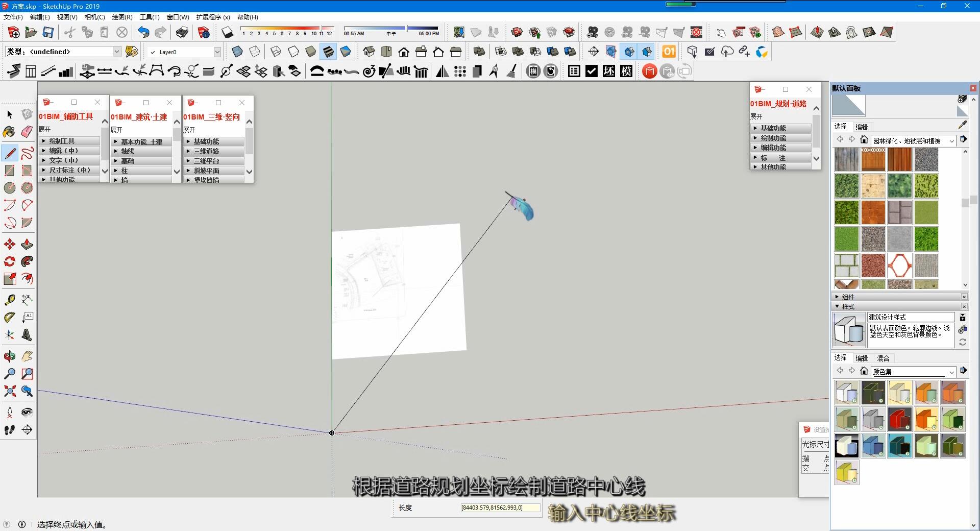Choose the Tape Measure tool
This screenshot has width=980, height=531.
pyautogui.click(x=10, y=300)
